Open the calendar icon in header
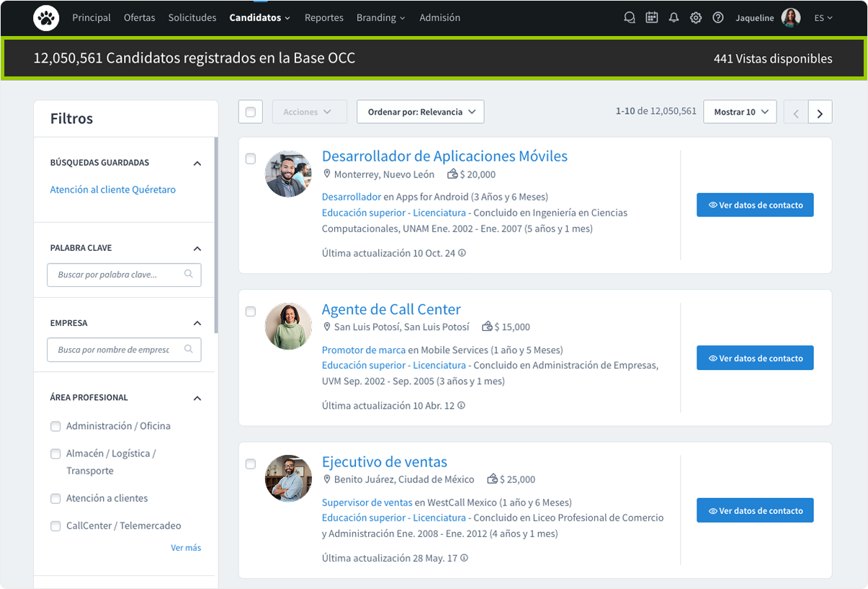Image resolution: width=868 pixels, height=589 pixels. pyautogui.click(x=652, y=18)
